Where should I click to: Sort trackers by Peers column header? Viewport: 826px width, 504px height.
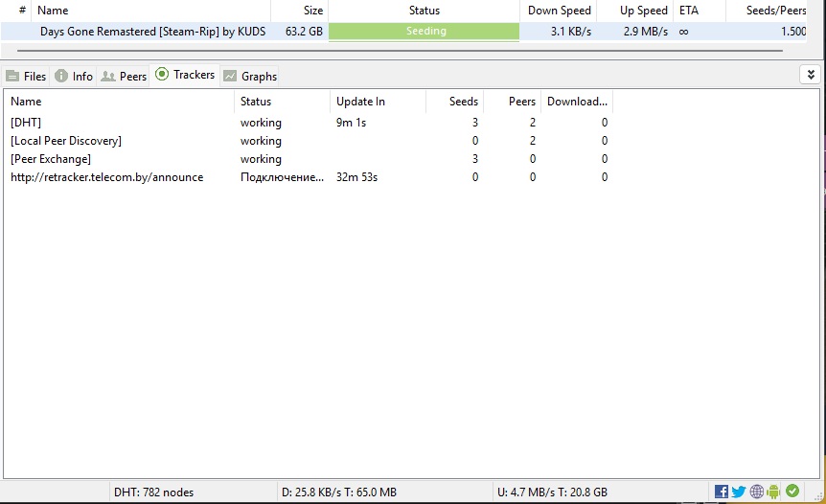coord(513,102)
